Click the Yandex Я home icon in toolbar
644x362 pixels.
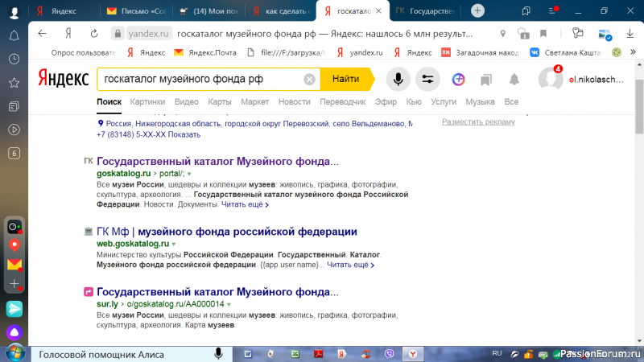(x=68, y=34)
